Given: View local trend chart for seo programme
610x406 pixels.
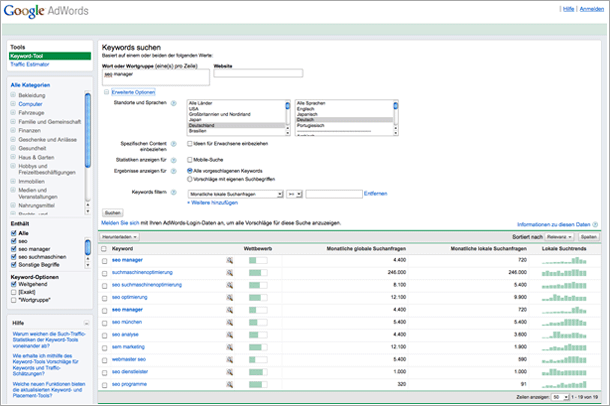Looking at the screenshot, I should pyautogui.click(x=564, y=385).
